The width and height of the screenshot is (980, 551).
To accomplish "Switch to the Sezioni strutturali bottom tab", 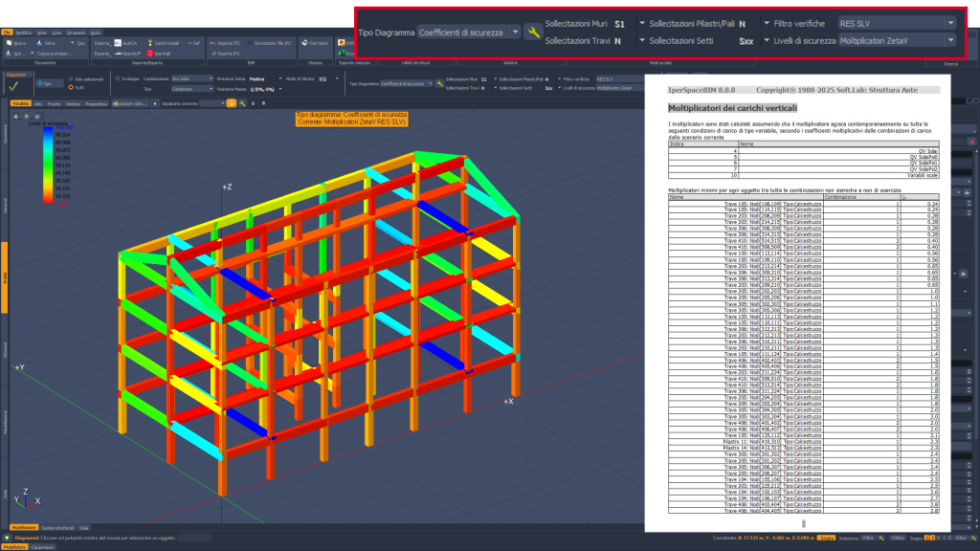I will pos(57,528).
